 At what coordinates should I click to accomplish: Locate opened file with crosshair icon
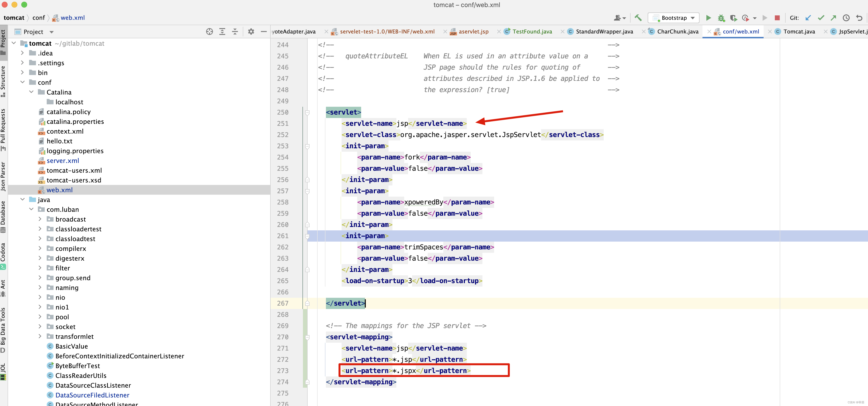coord(209,32)
